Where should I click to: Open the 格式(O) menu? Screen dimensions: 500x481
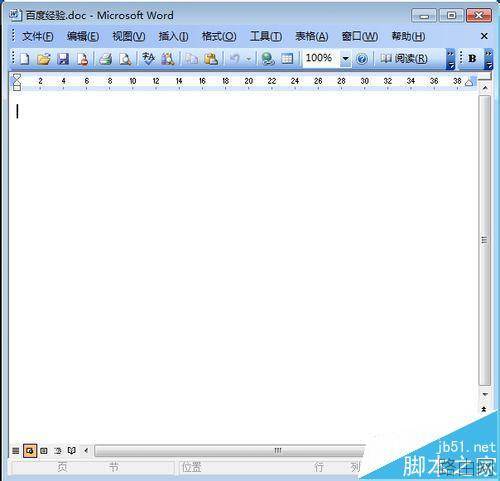tap(219, 36)
